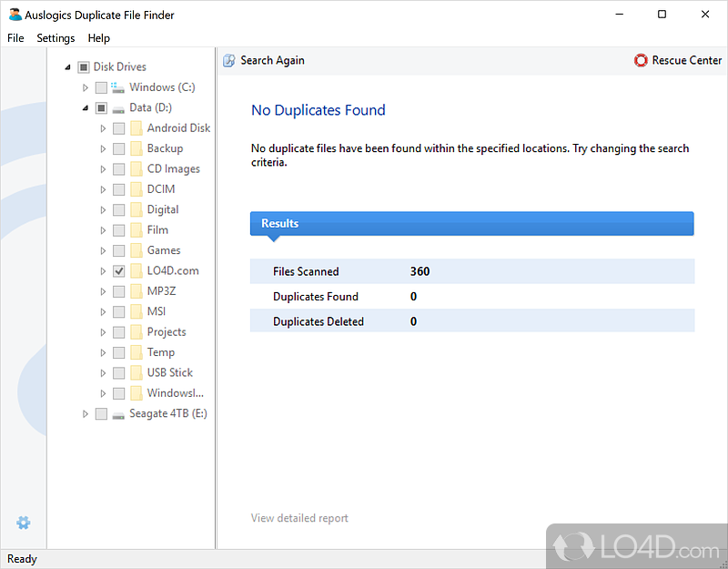728x569 pixels.
Task: Collapse the Data (D:) drive tree
Action: pos(86,107)
